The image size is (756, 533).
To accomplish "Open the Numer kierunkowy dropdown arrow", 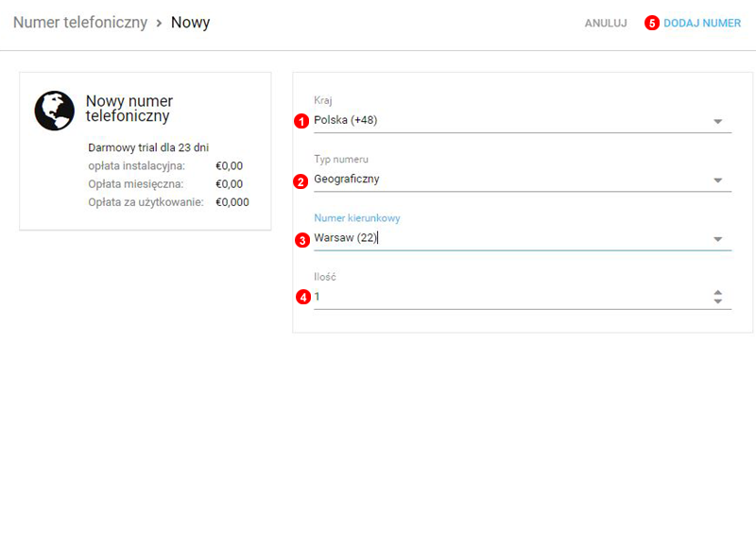I will pos(717,239).
